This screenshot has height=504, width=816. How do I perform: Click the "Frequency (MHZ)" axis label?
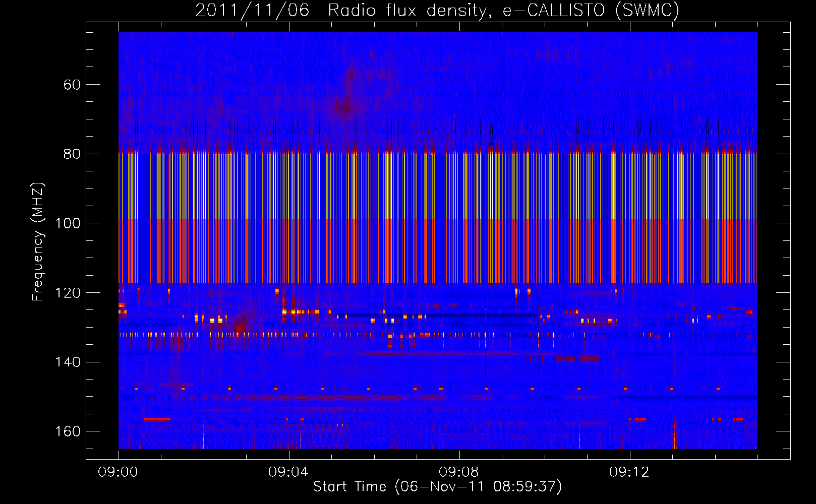click(38, 242)
